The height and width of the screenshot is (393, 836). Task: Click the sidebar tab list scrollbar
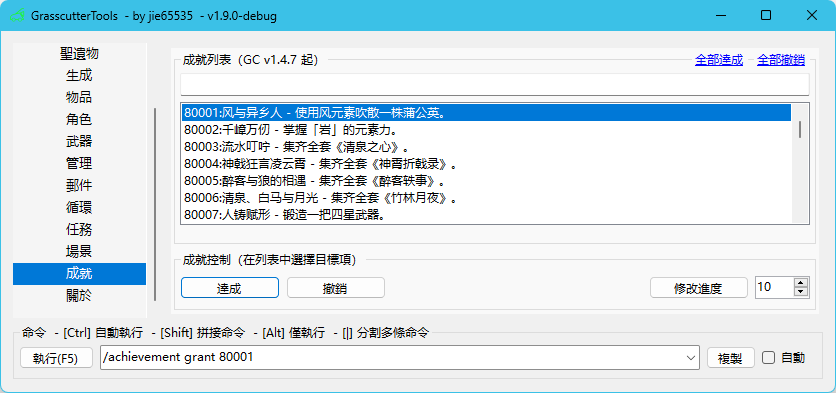pos(155,205)
